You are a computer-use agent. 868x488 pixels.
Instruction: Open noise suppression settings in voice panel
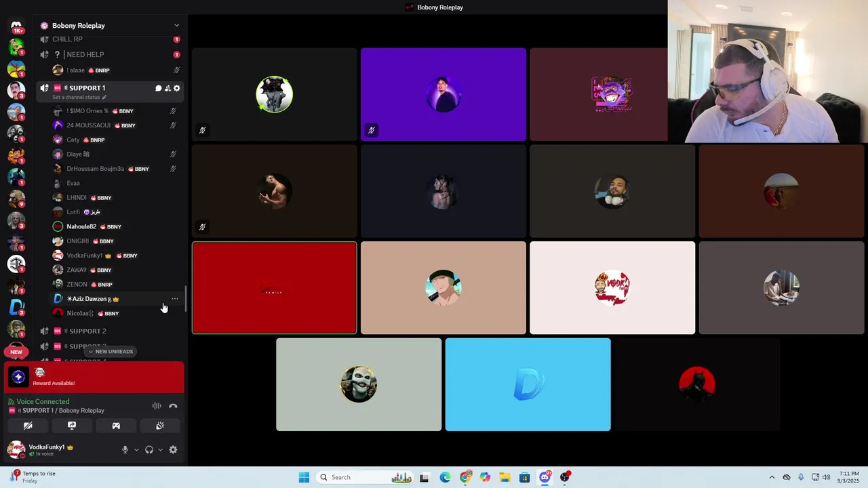click(157, 406)
